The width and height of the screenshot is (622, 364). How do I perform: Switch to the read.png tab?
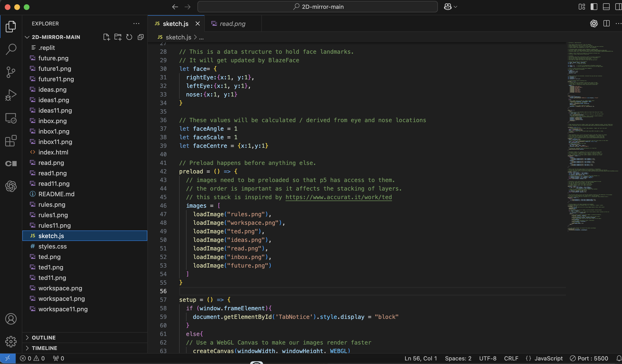(x=232, y=24)
